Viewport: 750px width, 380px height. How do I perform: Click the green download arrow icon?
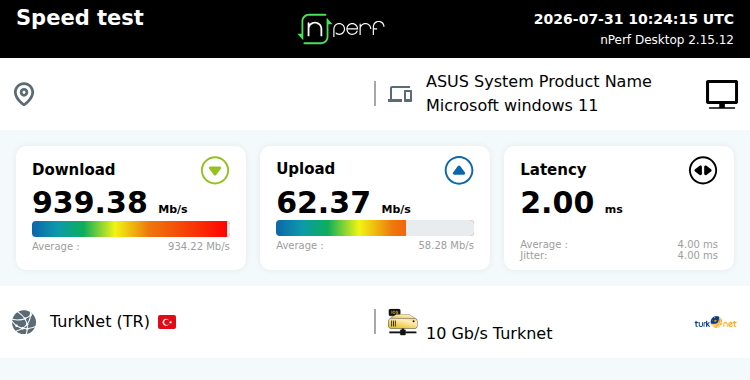(x=215, y=170)
